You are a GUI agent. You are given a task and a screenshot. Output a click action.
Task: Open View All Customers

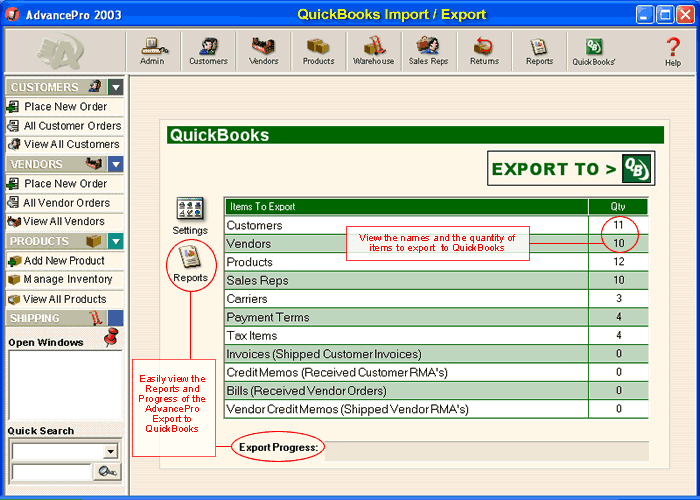coord(65,144)
